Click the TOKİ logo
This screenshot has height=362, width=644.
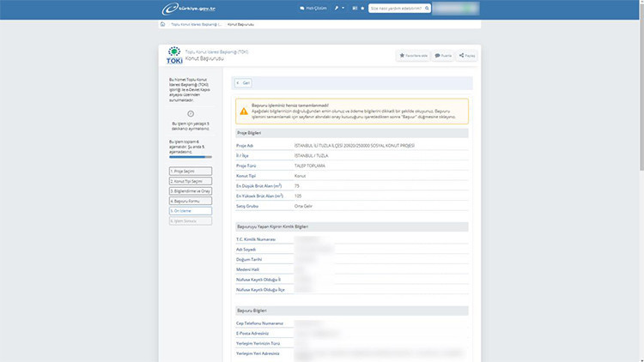coord(173,56)
